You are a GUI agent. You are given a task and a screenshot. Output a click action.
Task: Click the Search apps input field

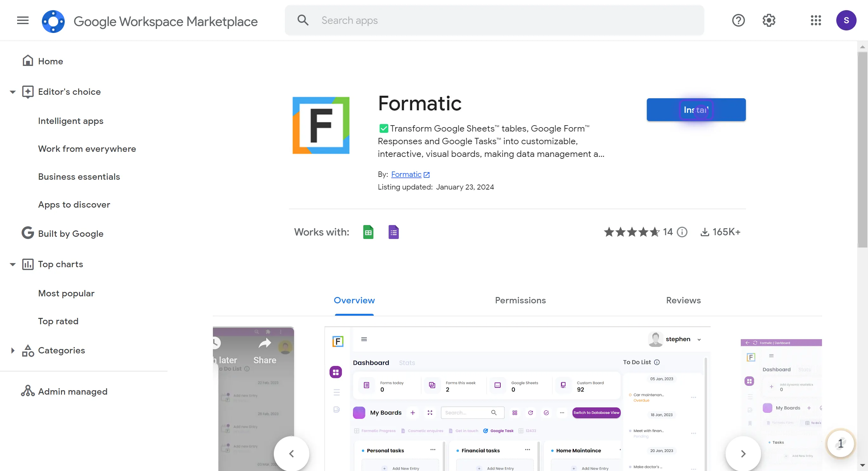click(x=438, y=20)
